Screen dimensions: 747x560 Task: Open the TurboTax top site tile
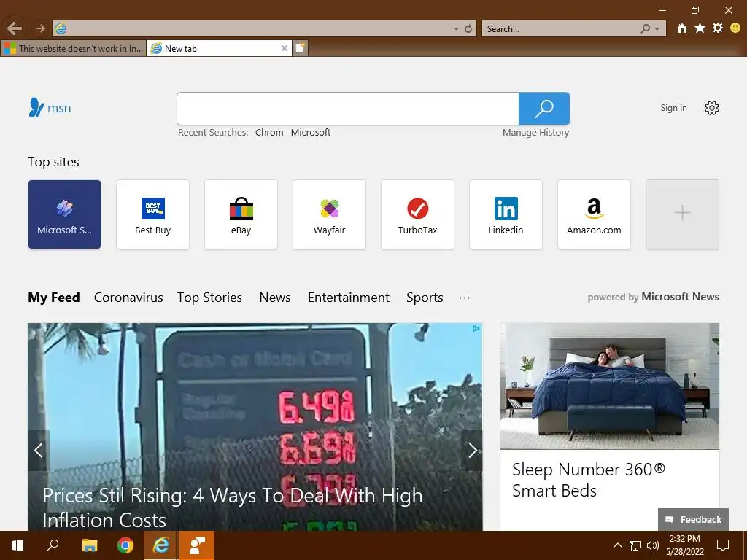pos(417,214)
